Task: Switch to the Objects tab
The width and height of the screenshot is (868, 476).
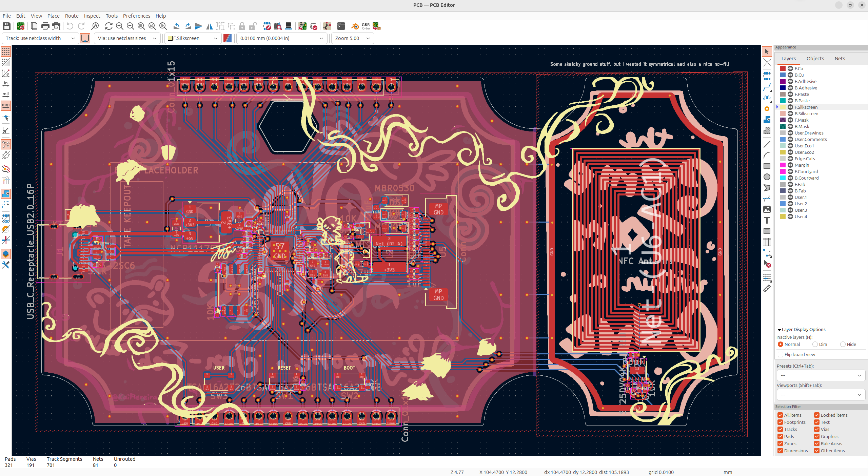Action: (815, 59)
